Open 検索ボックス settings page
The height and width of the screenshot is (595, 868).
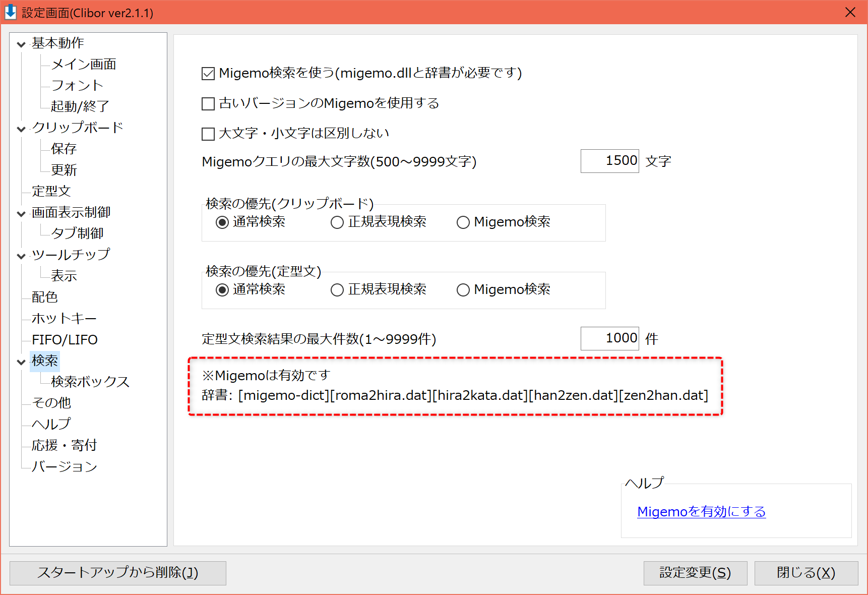click(x=90, y=382)
